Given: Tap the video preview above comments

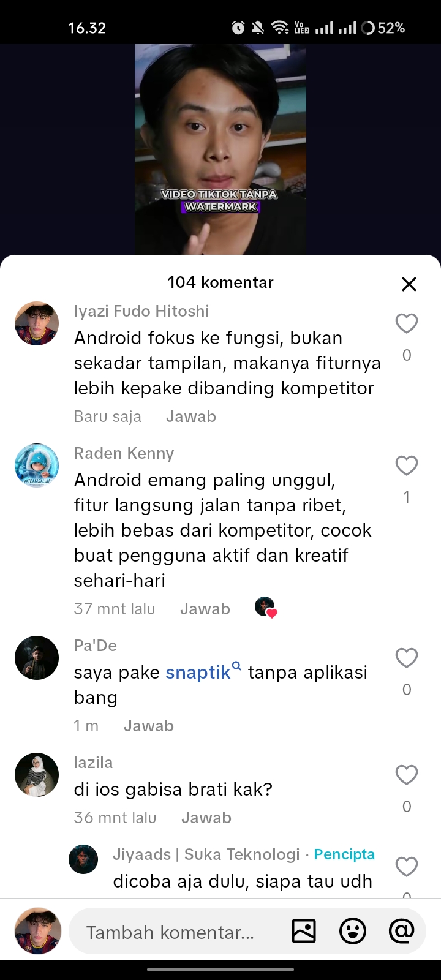Looking at the screenshot, I should click(x=221, y=149).
